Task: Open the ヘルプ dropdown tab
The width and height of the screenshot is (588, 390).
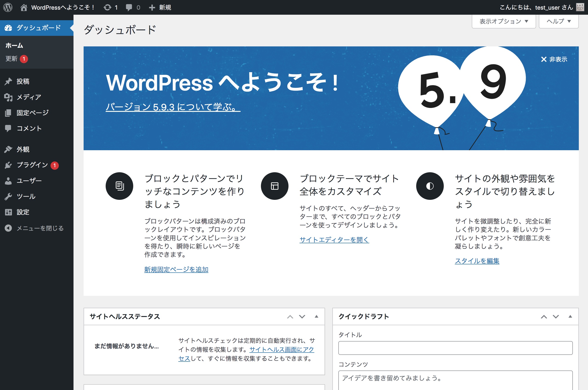Action: [558, 21]
